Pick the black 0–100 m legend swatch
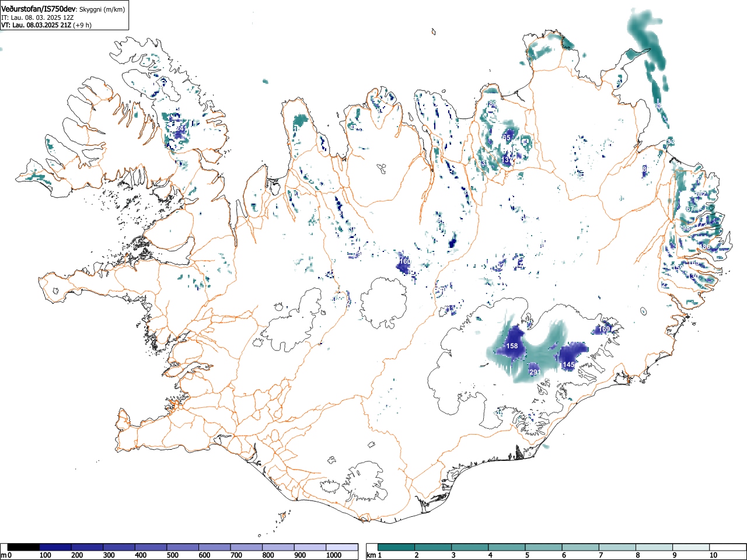This screenshot has width=747, height=560. (24, 547)
